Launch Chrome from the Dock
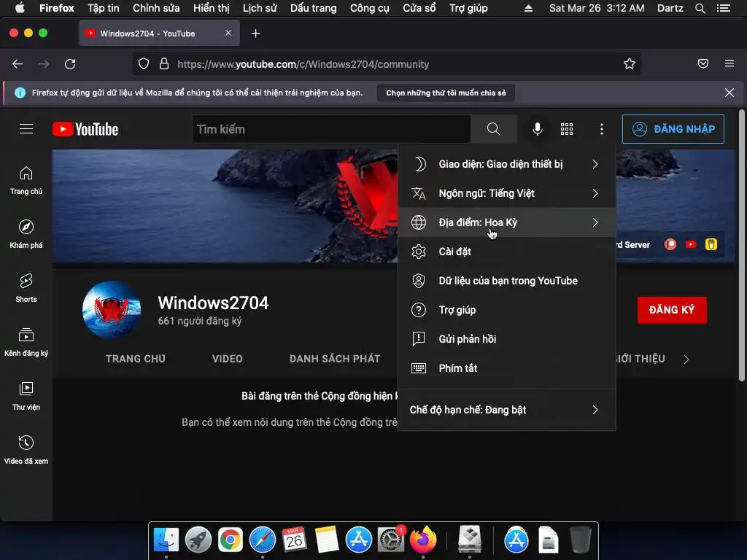747x560 pixels. [x=230, y=540]
